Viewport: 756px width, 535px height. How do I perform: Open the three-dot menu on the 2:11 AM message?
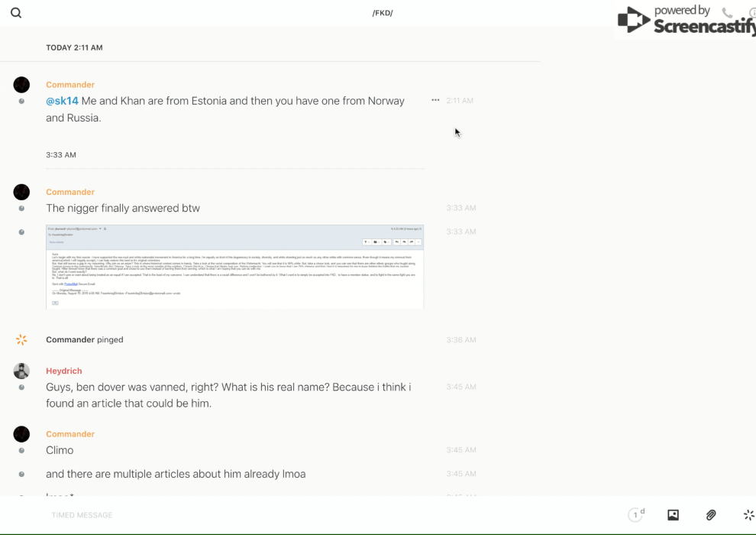435,100
